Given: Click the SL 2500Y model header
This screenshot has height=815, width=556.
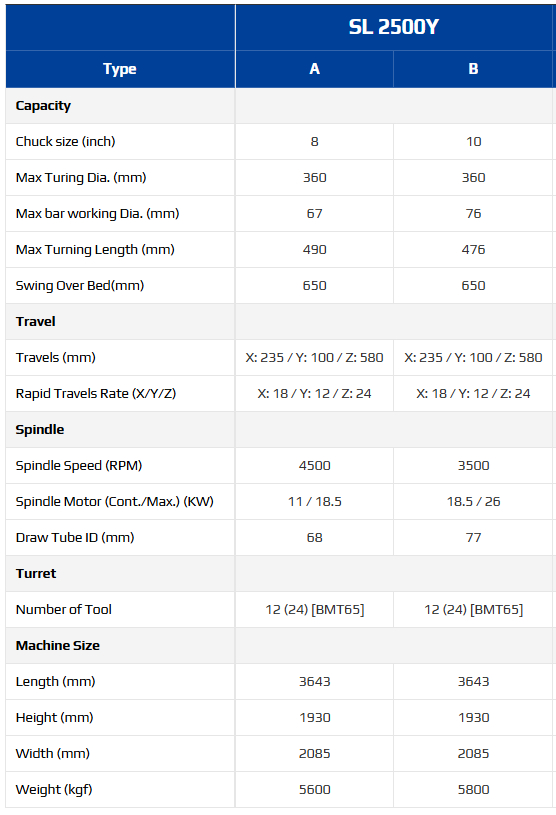Looking at the screenshot, I should point(393,27).
